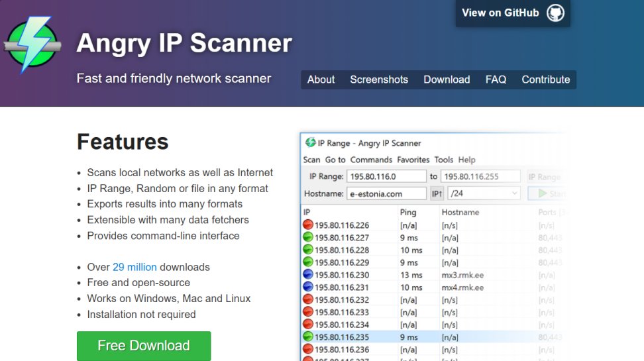
Task: Click ping value 9 ms for 195.80.116.229
Action: 409,262
